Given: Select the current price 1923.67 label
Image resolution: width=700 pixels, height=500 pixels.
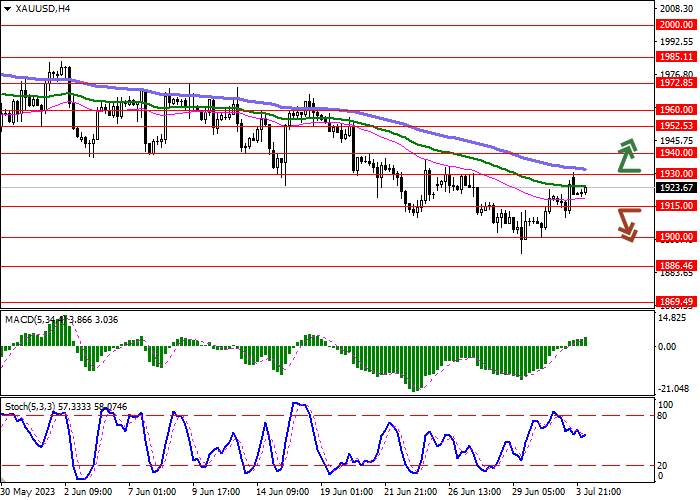Looking at the screenshot, I should pos(676,188).
